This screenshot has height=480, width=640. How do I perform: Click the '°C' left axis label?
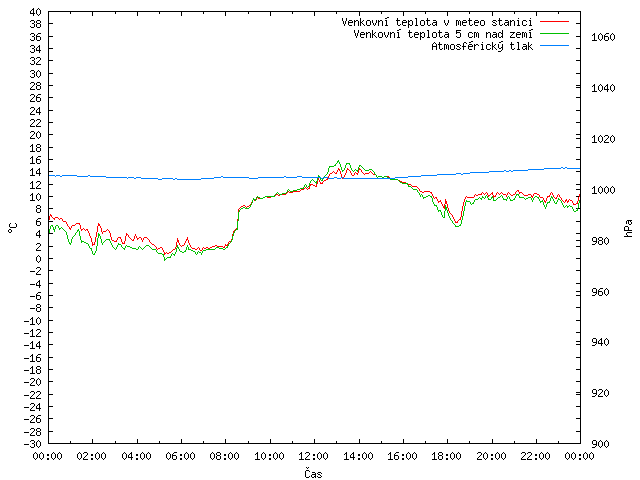(12, 228)
